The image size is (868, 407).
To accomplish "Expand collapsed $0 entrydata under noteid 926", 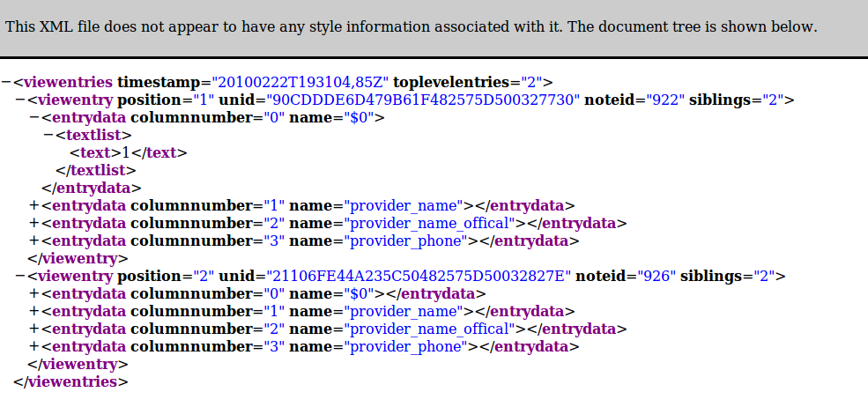I will (34, 294).
